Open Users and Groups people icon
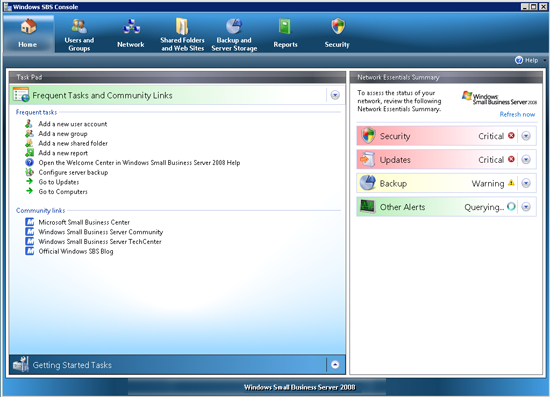550x397 pixels. [x=79, y=26]
